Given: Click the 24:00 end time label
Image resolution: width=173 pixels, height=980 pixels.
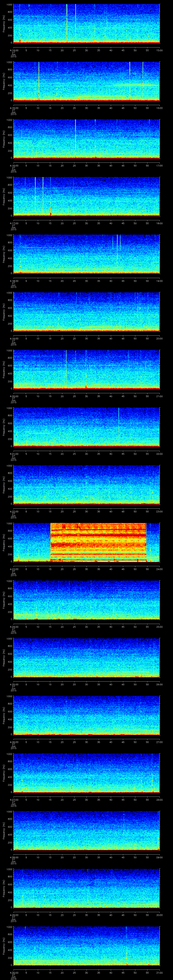Looking at the screenshot, I should 159,569.
